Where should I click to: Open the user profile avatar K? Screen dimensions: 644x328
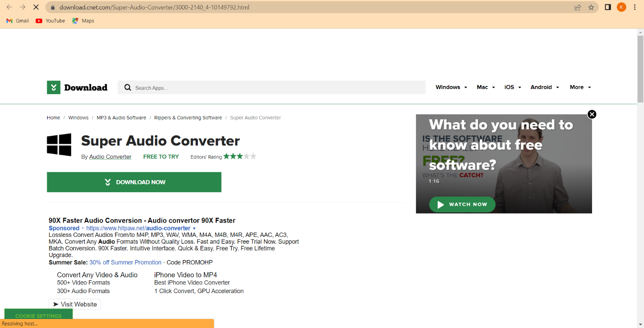(621, 7)
